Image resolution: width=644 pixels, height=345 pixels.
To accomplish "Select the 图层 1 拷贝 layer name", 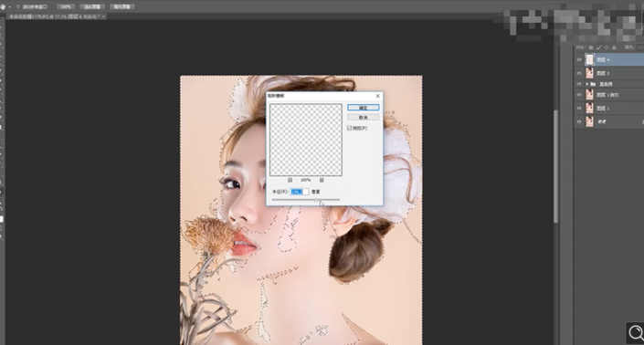I will [607, 95].
